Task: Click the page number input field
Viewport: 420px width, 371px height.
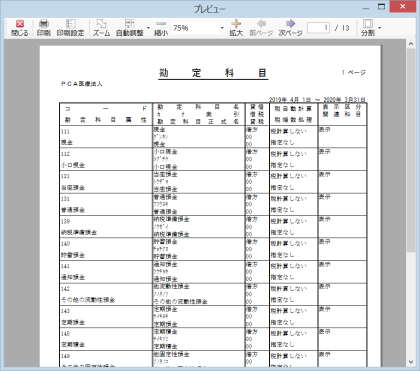Action: 318,28
